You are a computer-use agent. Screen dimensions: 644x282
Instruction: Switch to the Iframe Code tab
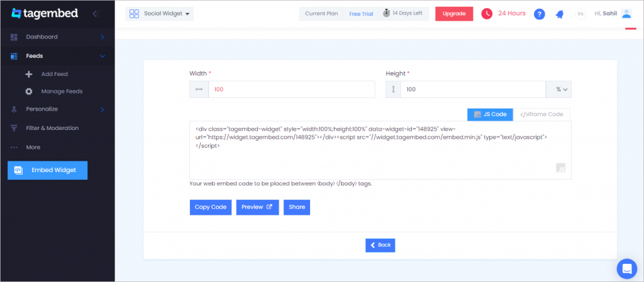coord(541,114)
